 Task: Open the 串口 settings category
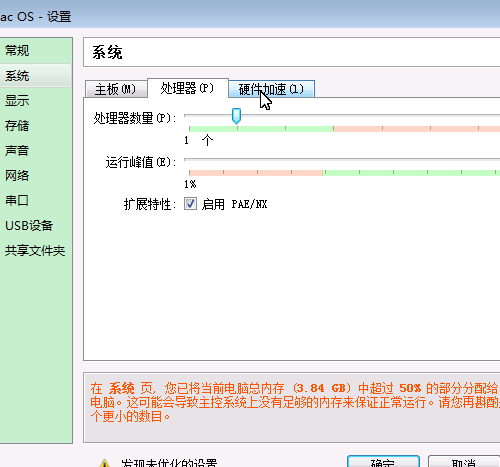(17, 201)
